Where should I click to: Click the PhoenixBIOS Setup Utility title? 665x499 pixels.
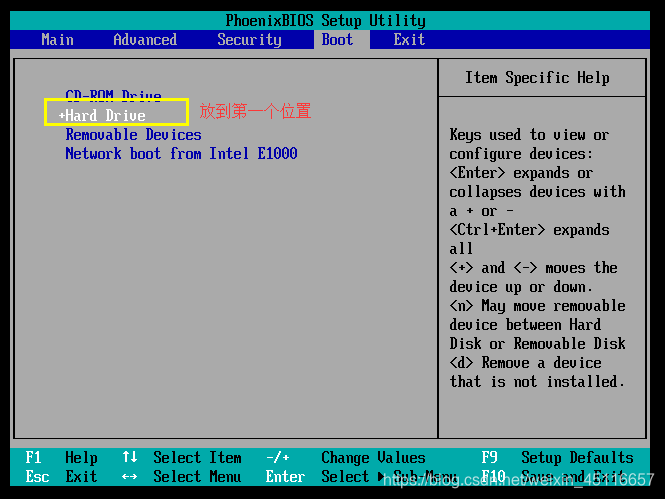[x=325, y=21]
